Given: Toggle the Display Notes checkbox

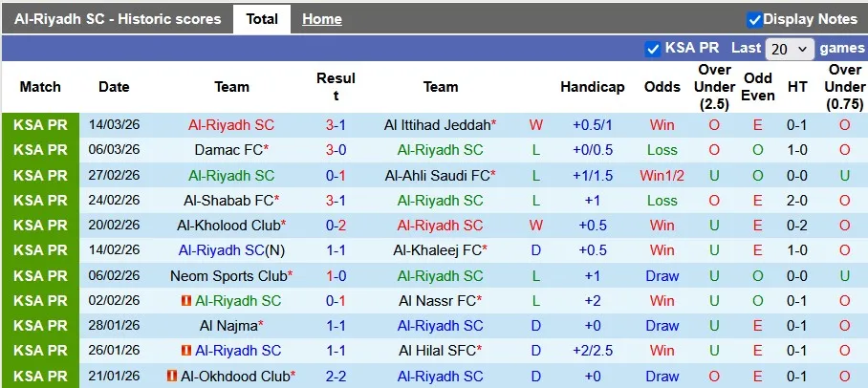Looking at the screenshot, I should (754, 19).
